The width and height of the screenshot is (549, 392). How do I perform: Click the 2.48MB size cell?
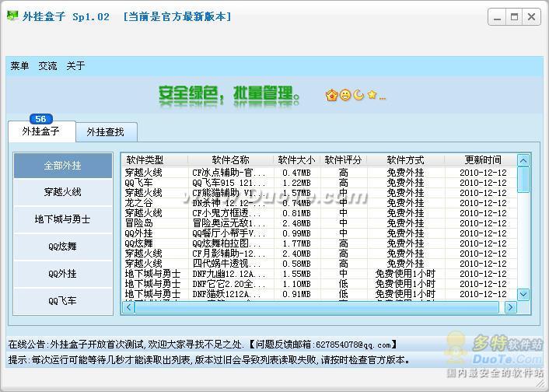(x=296, y=223)
